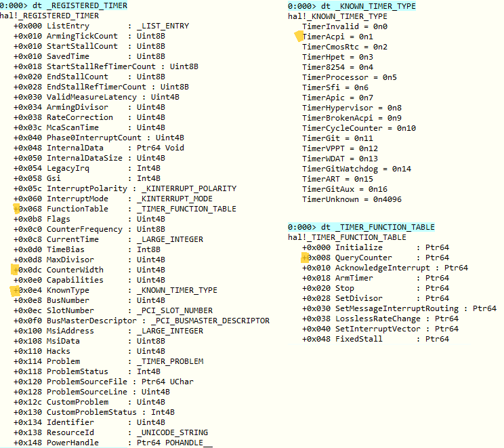Click the CustomProblemStatus field
The image size is (504, 448).
coord(94,412)
